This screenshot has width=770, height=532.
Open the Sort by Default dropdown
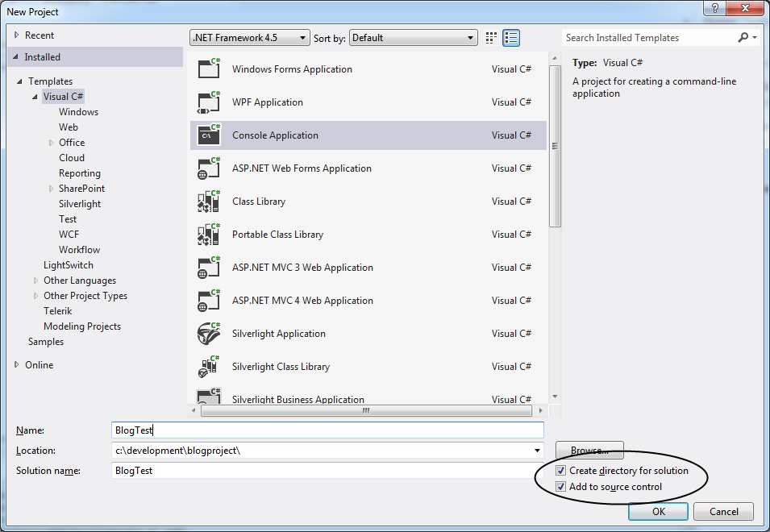pyautogui.click(x=414, y=38)
